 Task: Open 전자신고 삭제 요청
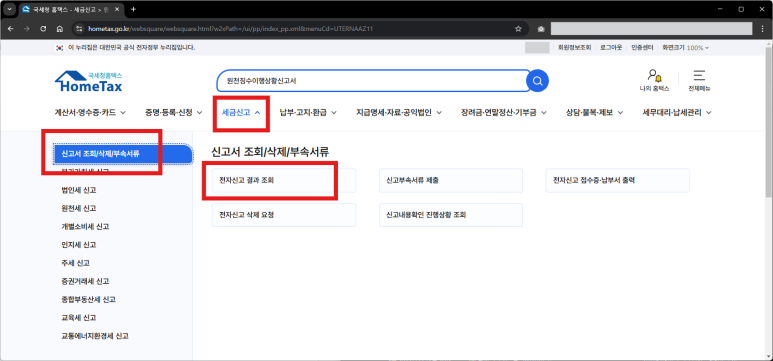[284, 215]
